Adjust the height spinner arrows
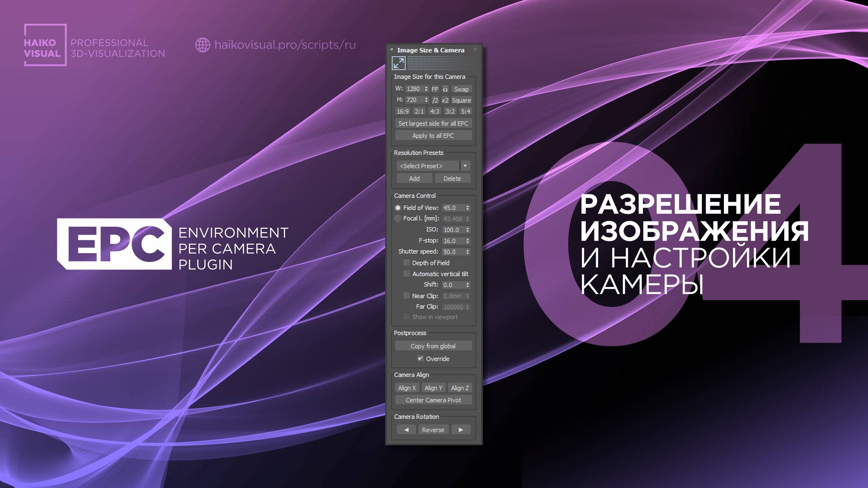868x488 pixels. click(426, 100)
